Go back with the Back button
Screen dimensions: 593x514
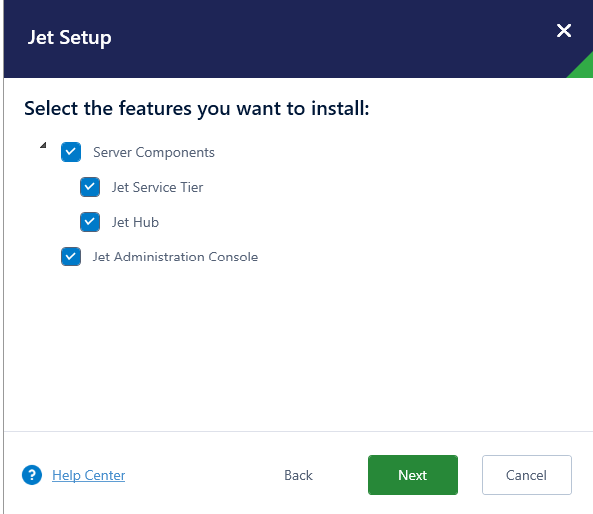click(x=298, y=475)
